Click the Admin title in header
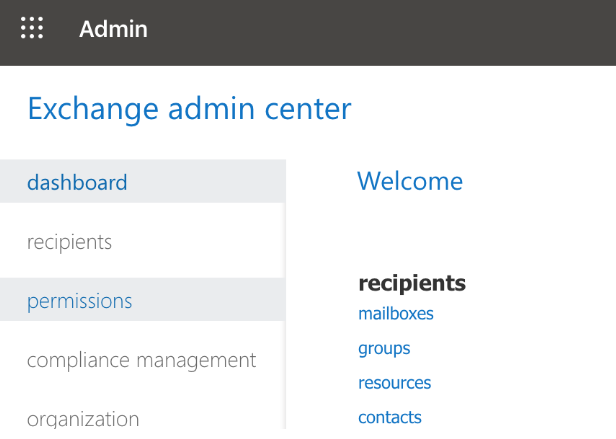The image size is (616, 439). pyautogui.click(x=114, y=29)
